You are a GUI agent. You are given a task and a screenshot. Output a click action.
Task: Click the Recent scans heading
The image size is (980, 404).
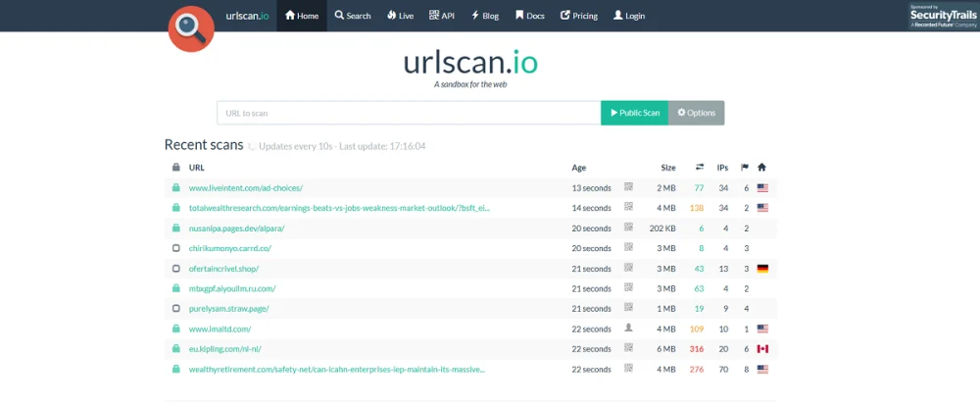204,145
